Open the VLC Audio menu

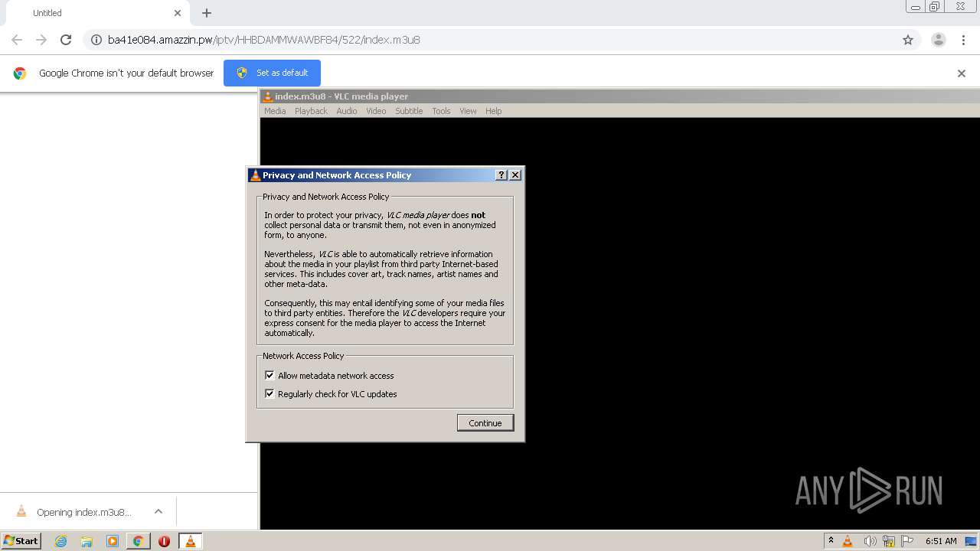click(x=347, y=111)
